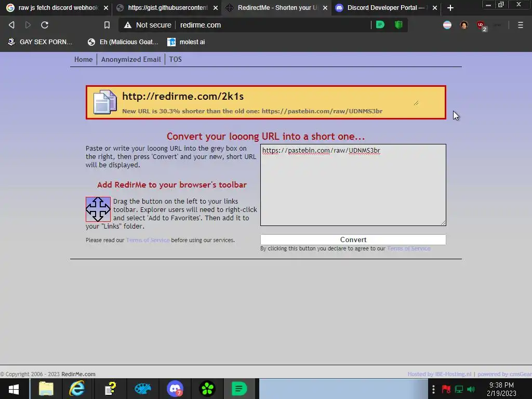Click the resize grip of the URL textarea
Screen dimensions: 532x399
(444, 223)
